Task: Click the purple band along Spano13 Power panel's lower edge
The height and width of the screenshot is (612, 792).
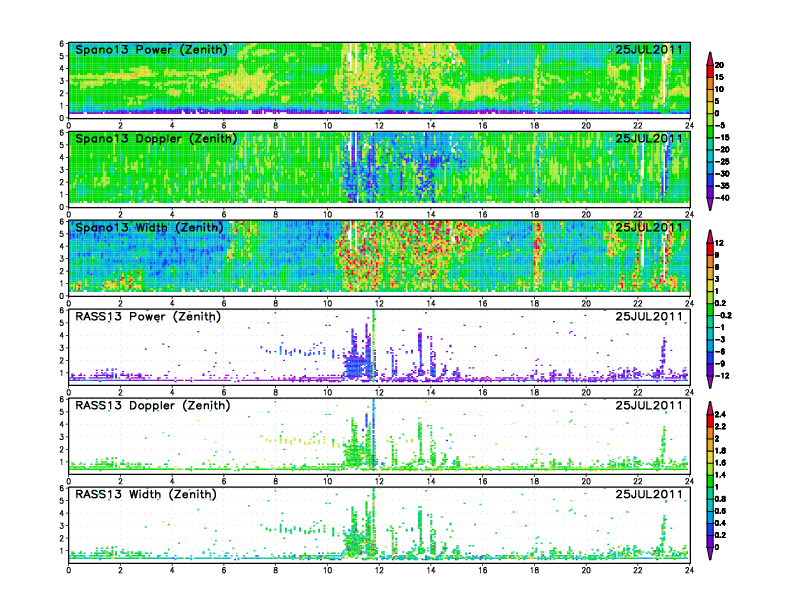Action: [379, 111]
